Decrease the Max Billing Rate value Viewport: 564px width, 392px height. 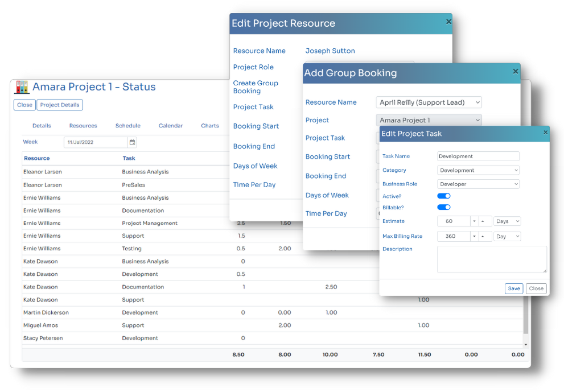click(x=475, y=236)
